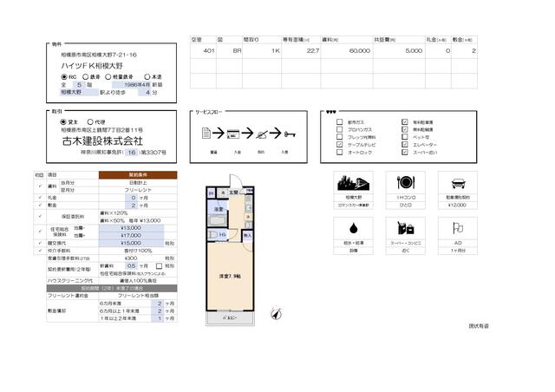555x392 pixels.
Task: Click the フリーレント cell in rent row
Action: [x=138, y=190]
